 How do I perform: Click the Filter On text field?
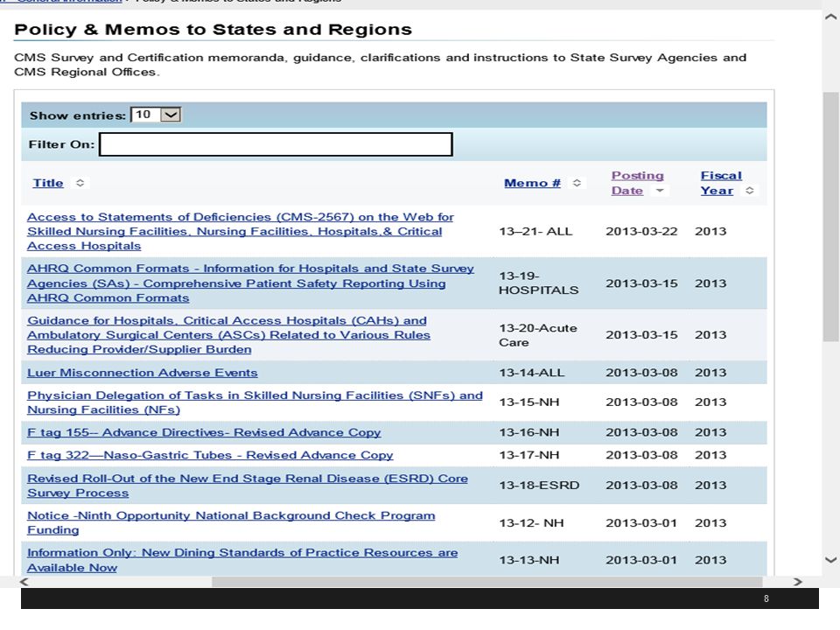click(x=276, y=144)
